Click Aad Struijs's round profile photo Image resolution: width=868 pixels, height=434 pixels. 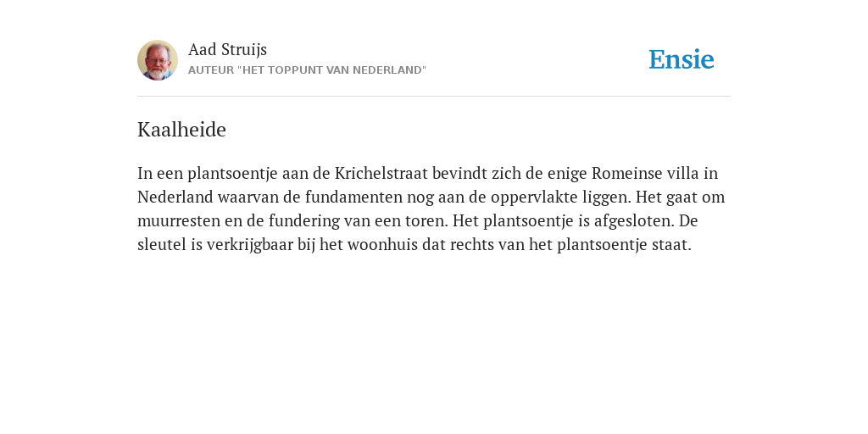point(158,60)
